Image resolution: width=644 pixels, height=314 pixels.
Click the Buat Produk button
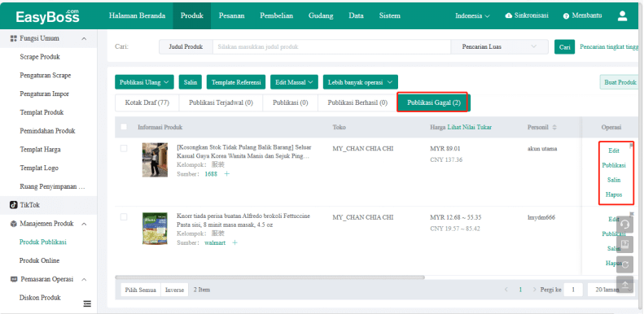point(620,82)
